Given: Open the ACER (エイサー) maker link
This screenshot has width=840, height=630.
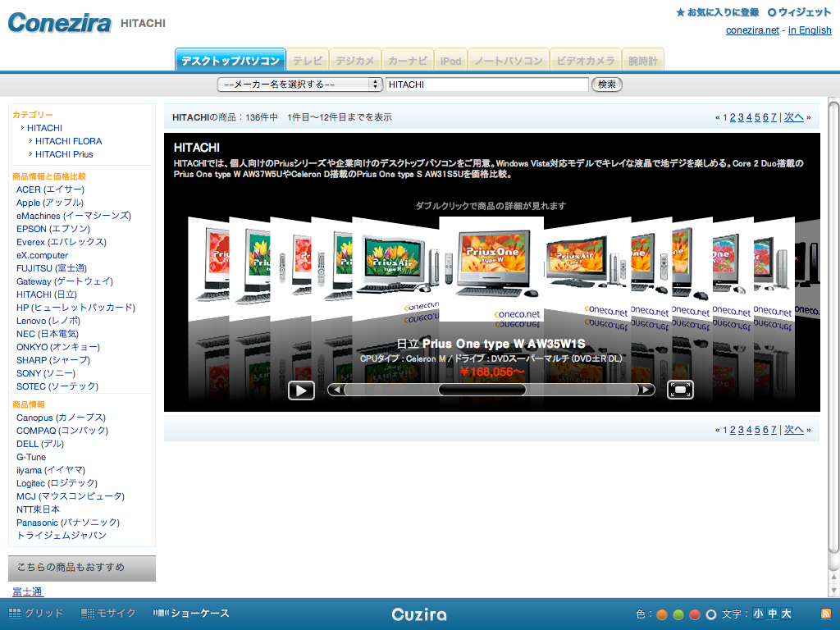Looking at the screenshot, I should (x=50, y=189).
